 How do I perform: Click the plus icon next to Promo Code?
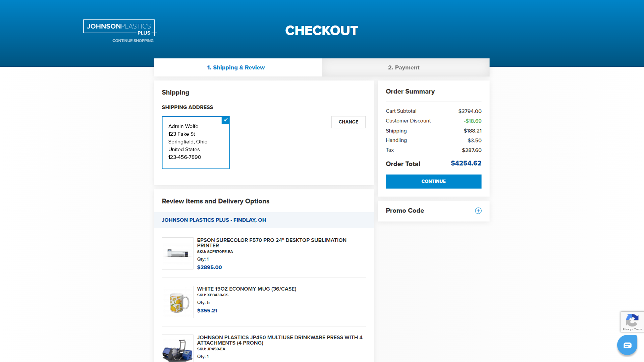478,210
